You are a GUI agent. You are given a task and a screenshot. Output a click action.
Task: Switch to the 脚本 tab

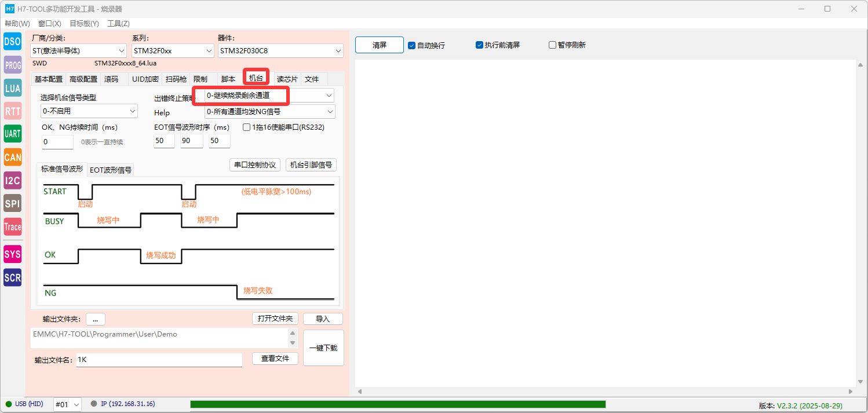point(228,79)
